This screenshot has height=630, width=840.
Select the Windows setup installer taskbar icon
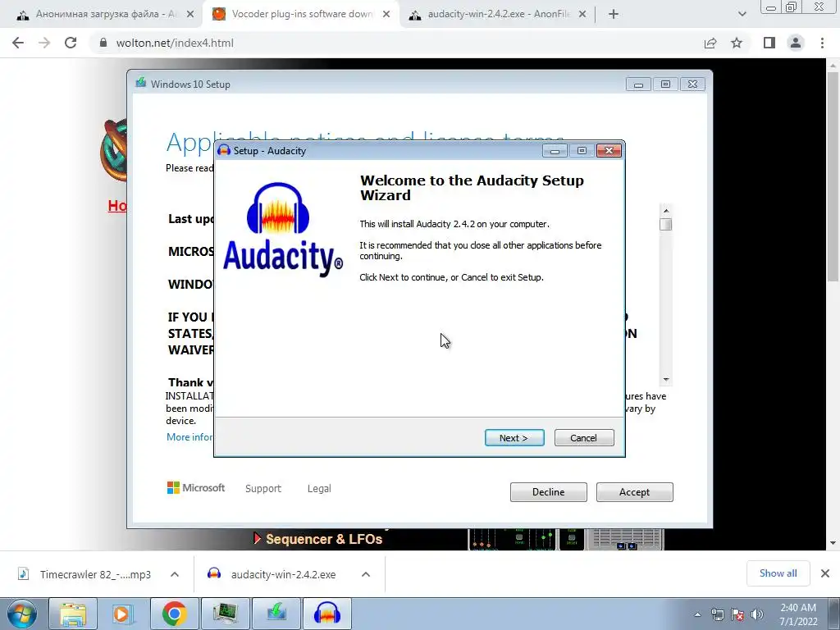pos(276,614)
